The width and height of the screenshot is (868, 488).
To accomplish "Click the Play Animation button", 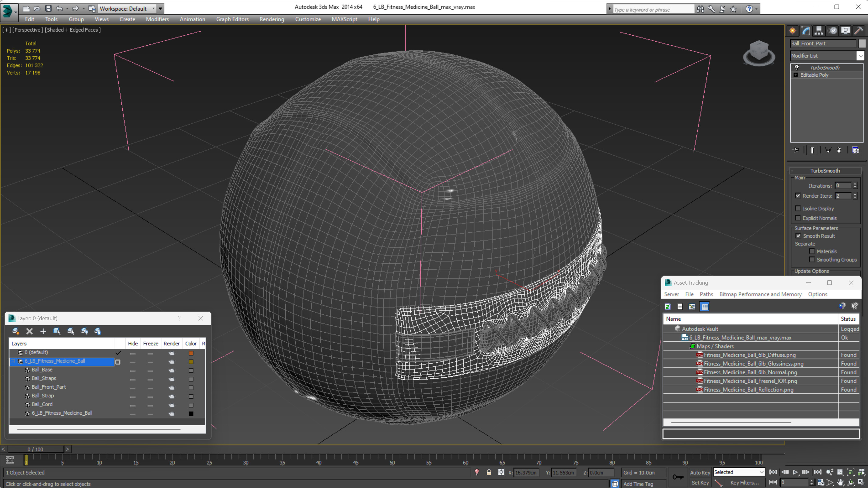I will pos(795,472).
